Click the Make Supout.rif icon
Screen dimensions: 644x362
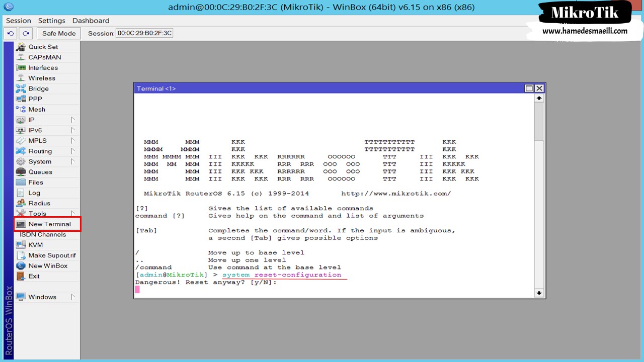pos(21,255)
